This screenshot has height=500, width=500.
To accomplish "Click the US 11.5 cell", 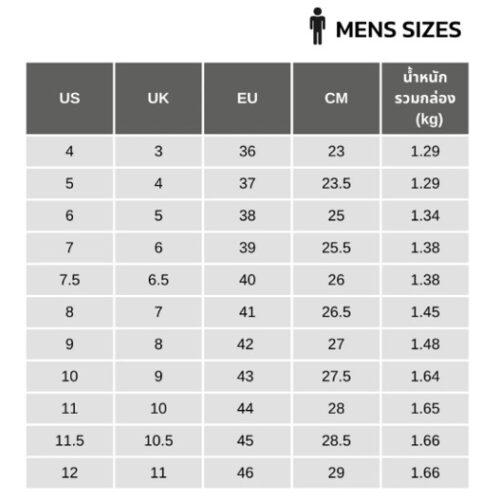I will coord(70,441).
